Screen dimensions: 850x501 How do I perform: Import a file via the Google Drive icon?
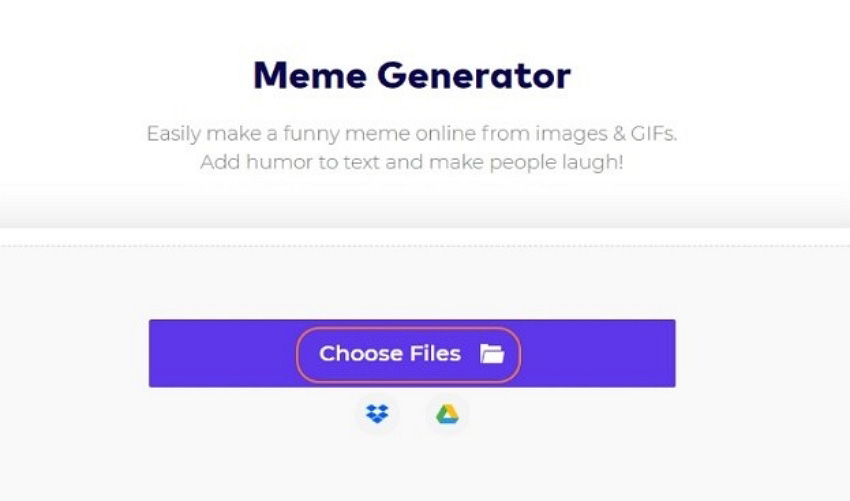(x=447, y=414)
